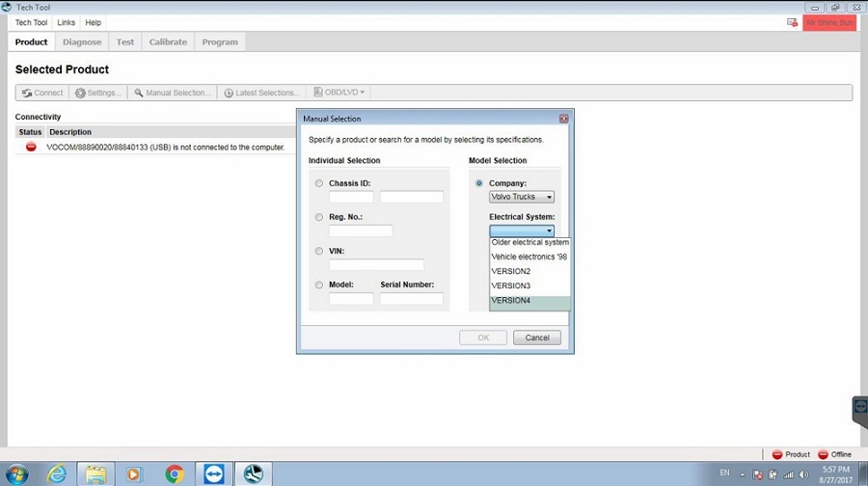This screenshot has height=486, width=868.
Task: Click the Serial Number input field
Action: tap(411, 299)
